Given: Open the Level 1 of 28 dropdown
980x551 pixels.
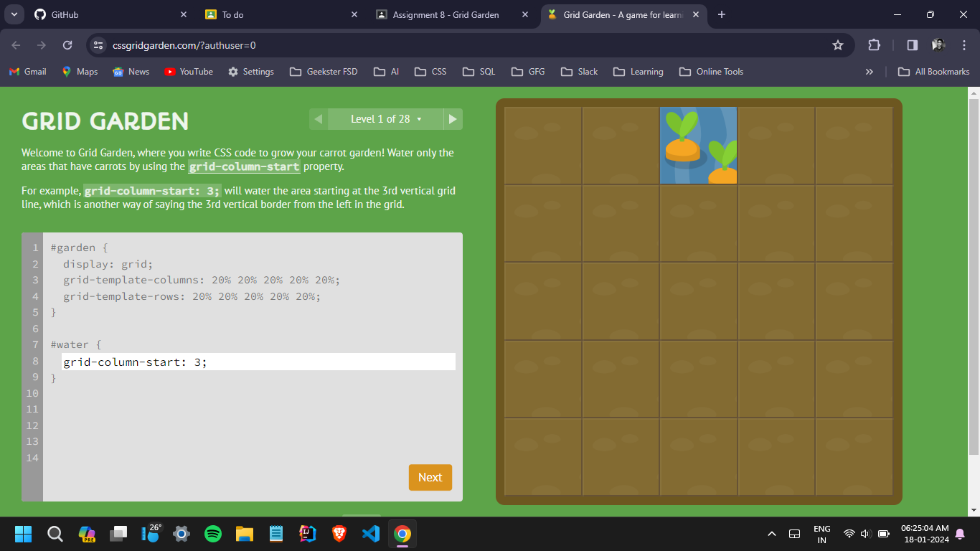Looking at the screenshot, I should click(x=386, y=119).
